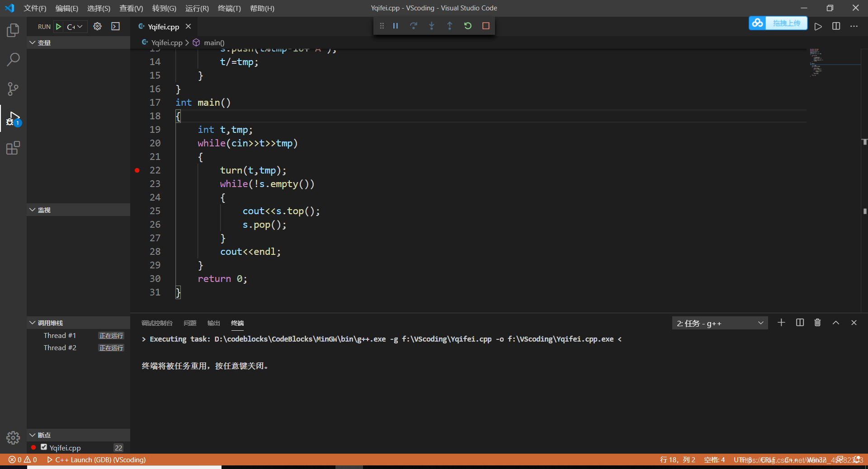Step over in debug toolbar
This screenshot has height=469, width=868.
click(414, 26)
